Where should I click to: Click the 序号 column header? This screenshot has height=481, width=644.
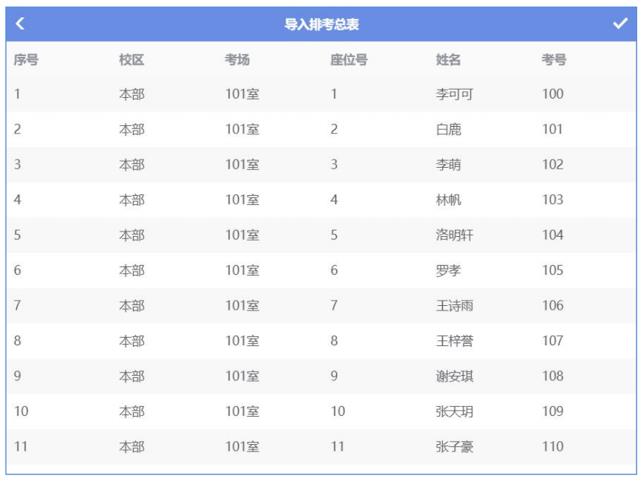click(26, 60)
